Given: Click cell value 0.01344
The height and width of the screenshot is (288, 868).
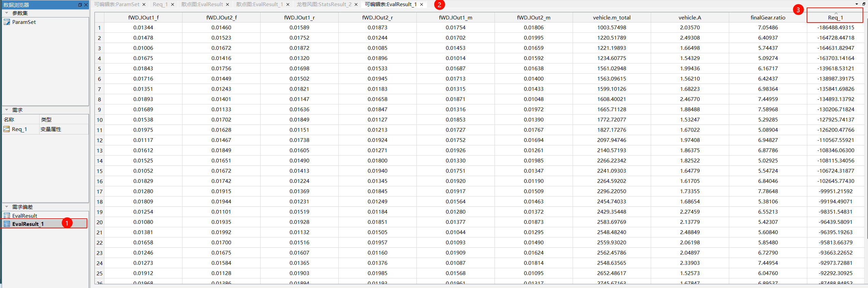Looking at the screenshot, I should point(143,27).
